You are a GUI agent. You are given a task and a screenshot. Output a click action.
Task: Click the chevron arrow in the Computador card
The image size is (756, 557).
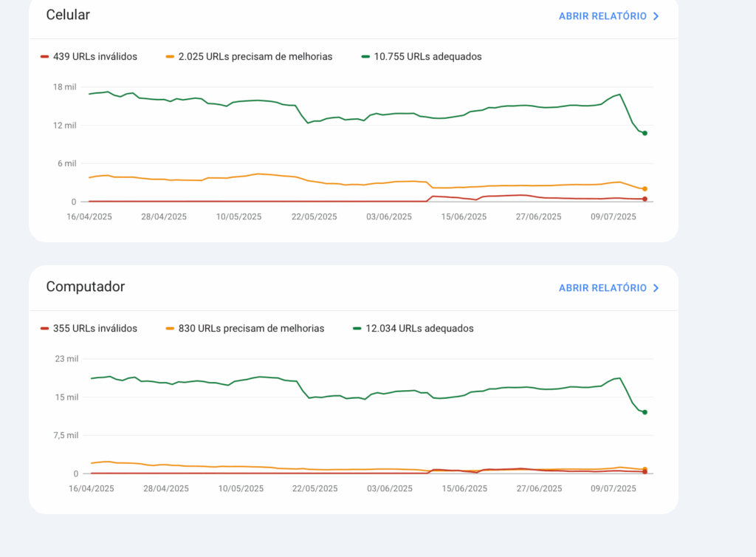pyautogui.click(x=656, y=288)
